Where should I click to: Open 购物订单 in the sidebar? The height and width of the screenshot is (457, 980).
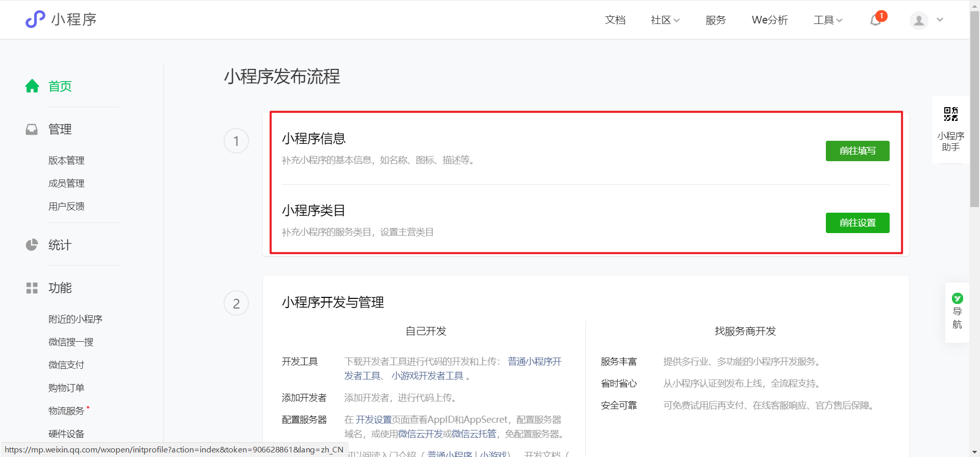pos(66,388)
